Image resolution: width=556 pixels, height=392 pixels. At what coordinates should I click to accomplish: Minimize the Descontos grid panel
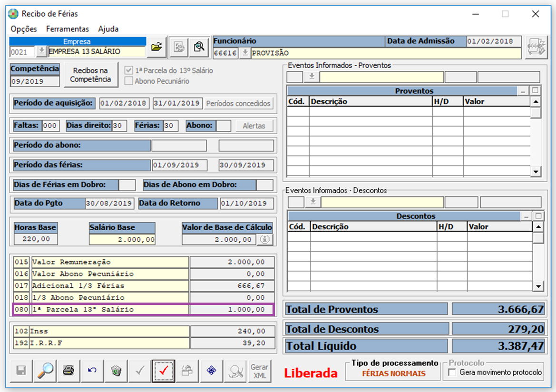[526, 216]
